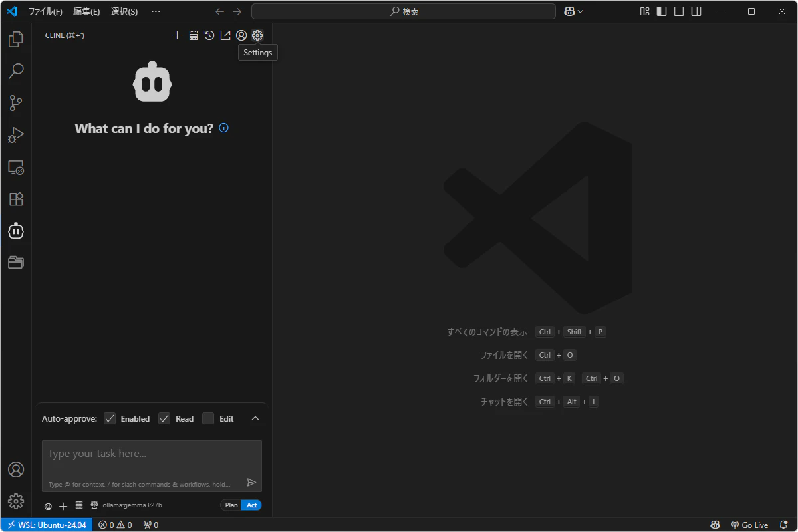This screenshot has height=532, width=798.
Task: Open MCP servers icon below task input
Action: pyautogui.click(x=79, y=505)
